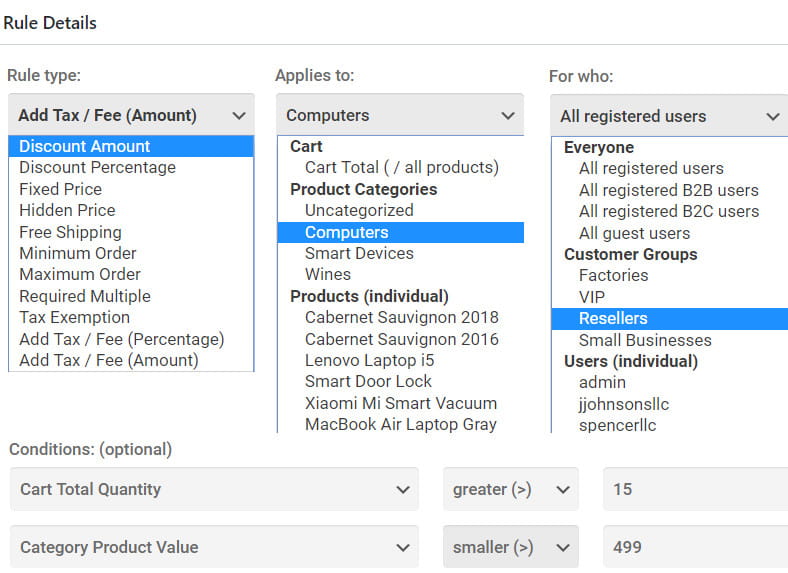Click the condition value field containing 15
The image size is (788, 573).
(x=695, y=489)
